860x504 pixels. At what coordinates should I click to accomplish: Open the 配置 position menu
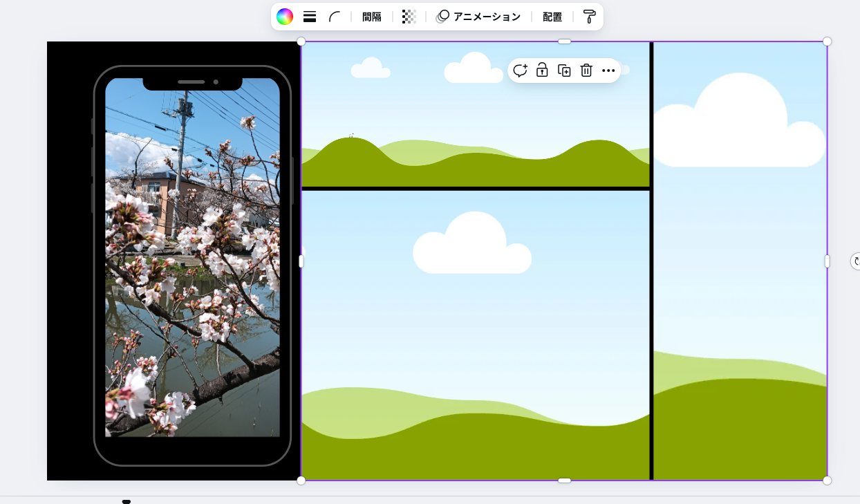point(552,17)
